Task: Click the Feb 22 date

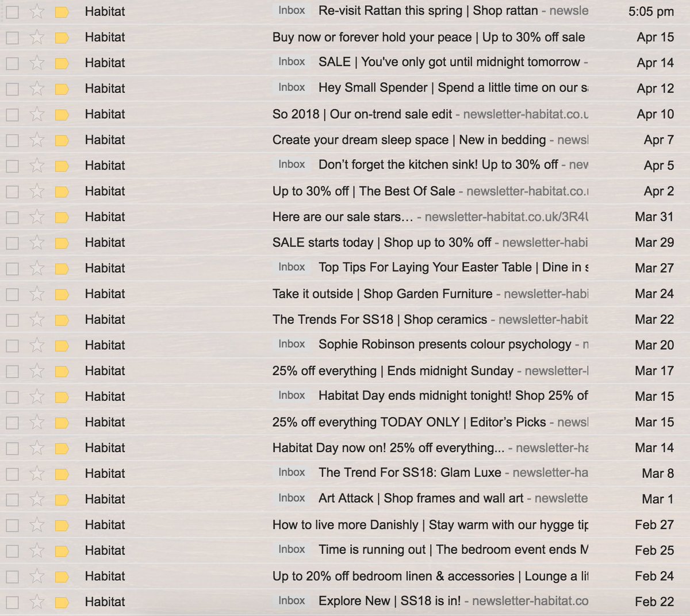Action: pos(654,602)
